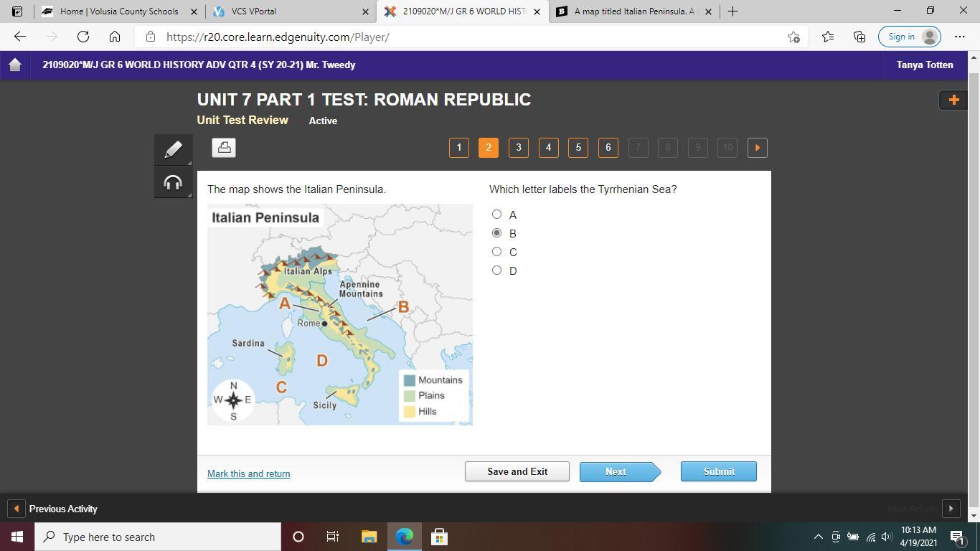980x551 pixels.
Task: Click the Windows search box
Action: (x=158, y=537)
